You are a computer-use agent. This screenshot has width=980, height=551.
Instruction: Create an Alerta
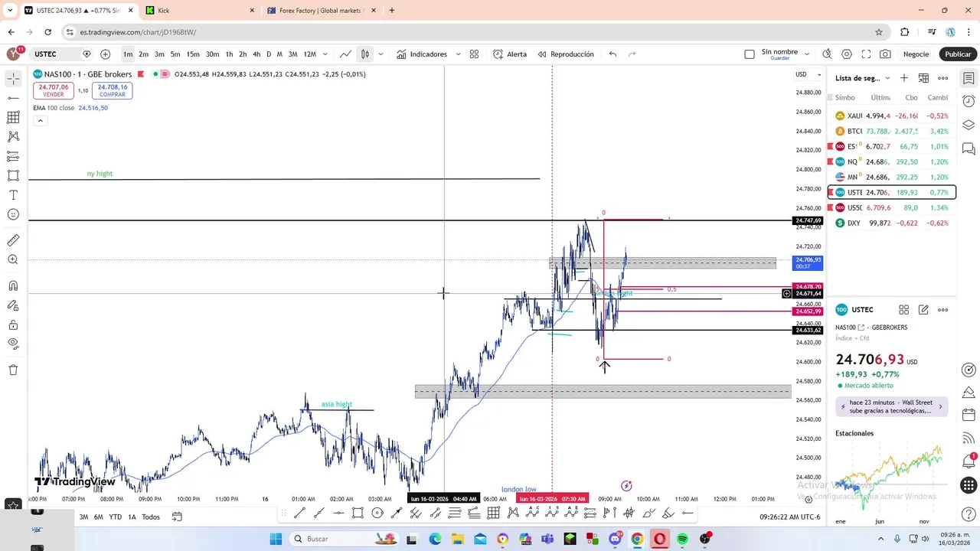point(510,54)
